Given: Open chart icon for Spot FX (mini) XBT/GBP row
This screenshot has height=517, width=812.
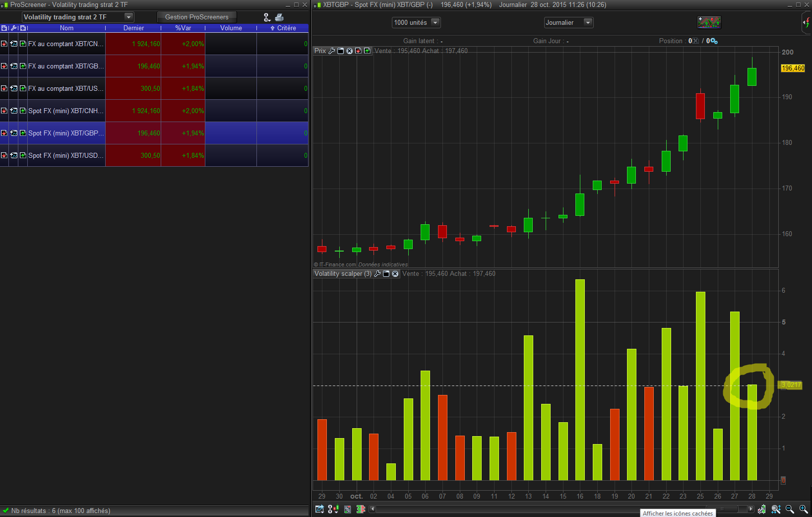Looking at the screenshot, I should click(x=13, y=133).
